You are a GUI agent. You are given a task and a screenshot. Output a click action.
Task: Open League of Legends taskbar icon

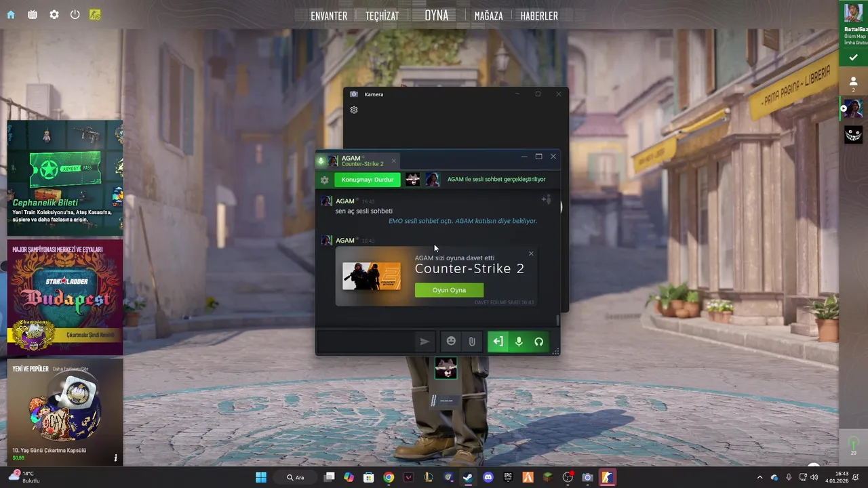[429, 477]
